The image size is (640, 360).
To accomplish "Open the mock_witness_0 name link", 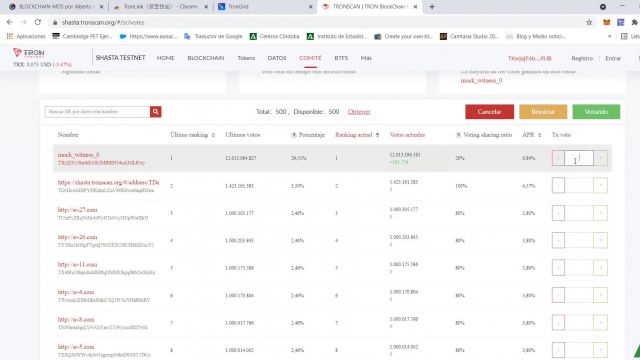I will (78, 155).
